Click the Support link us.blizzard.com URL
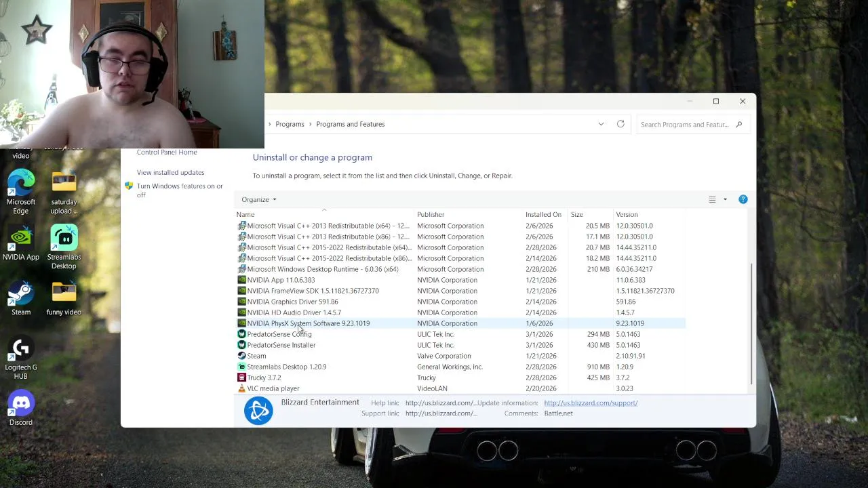 (x=441, y=413)
